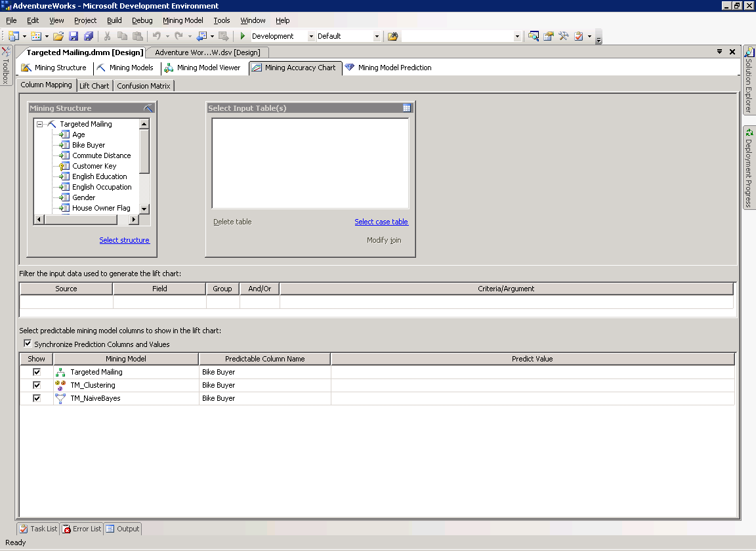This screenshot has width=756, height=551.
Task: Click the Paste clipboard icon
Action: pyautogui.click(x=138, y=36)
